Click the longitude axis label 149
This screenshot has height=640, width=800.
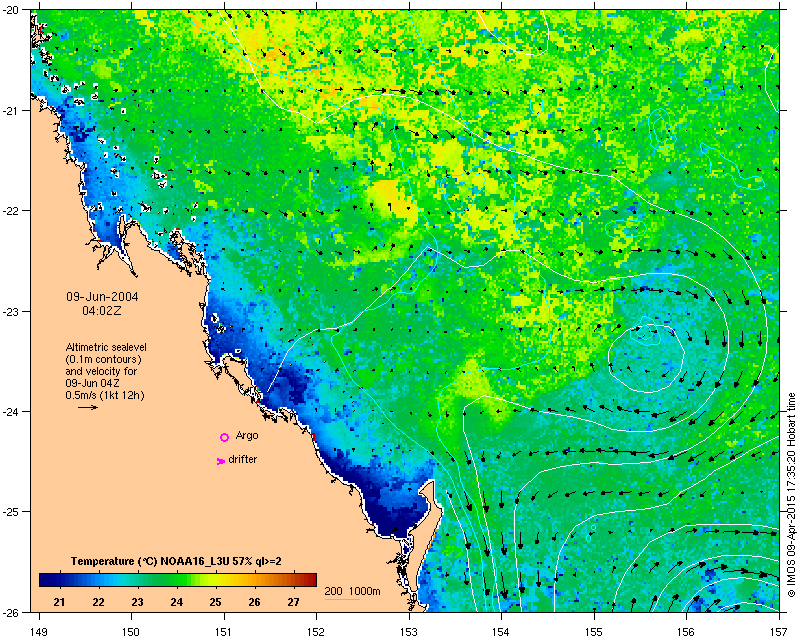[x=39, y=632]
